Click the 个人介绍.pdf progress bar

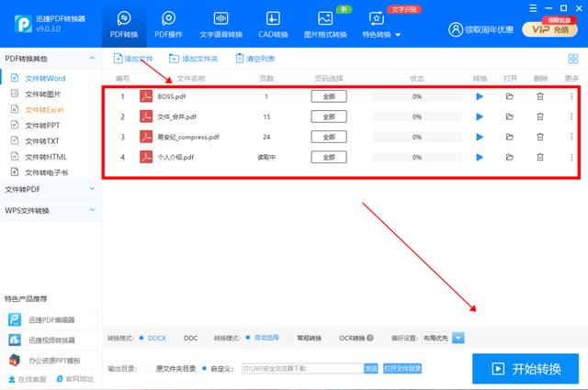(x=417, y=157)
